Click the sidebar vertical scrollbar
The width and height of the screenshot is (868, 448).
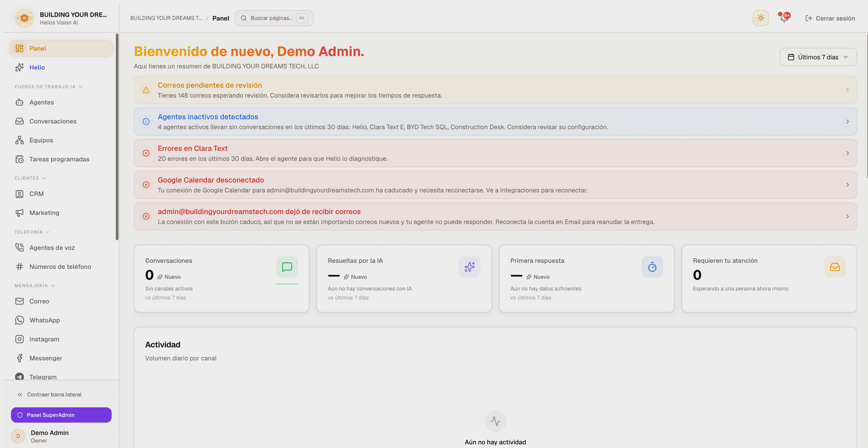click(x=117, y=137)
